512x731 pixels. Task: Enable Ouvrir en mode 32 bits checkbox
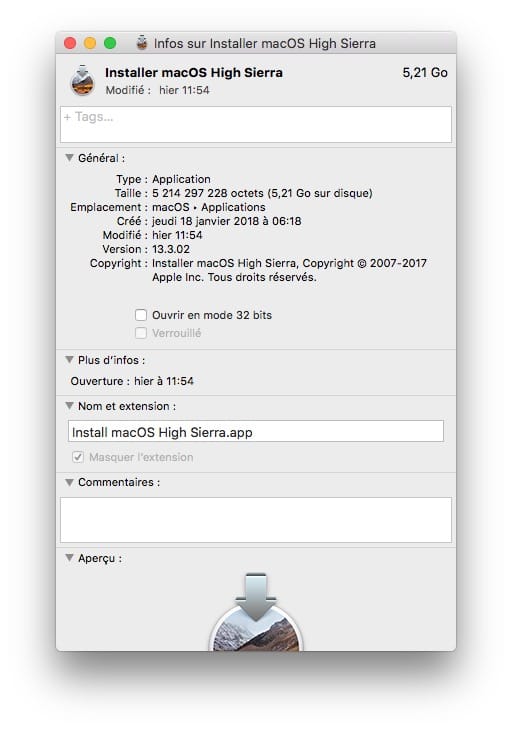(141, 315)
